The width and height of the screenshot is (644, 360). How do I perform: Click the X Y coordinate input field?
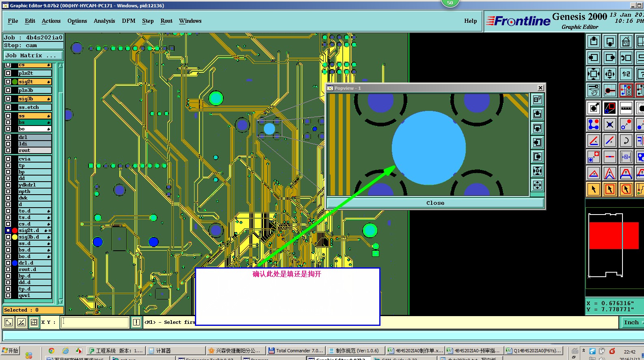[x=95, y=323]
